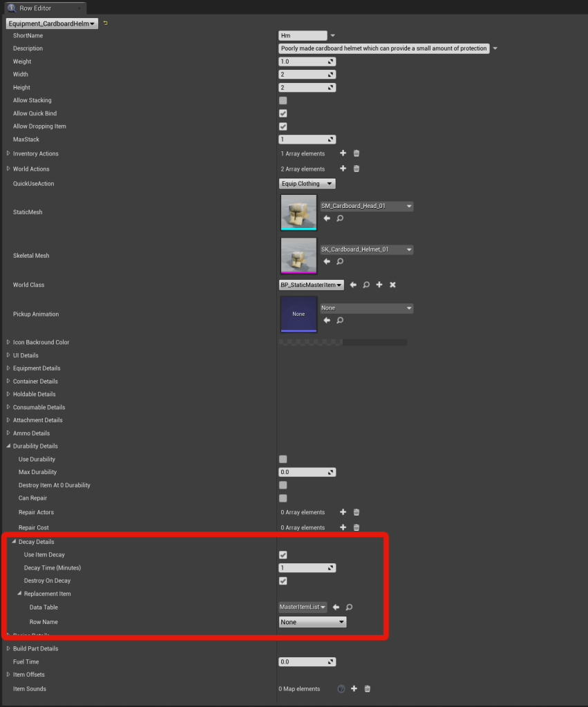Click the Icon Backround Color swatch
The width and height of the screenshot is (588, 707).
tap(343, 343)
